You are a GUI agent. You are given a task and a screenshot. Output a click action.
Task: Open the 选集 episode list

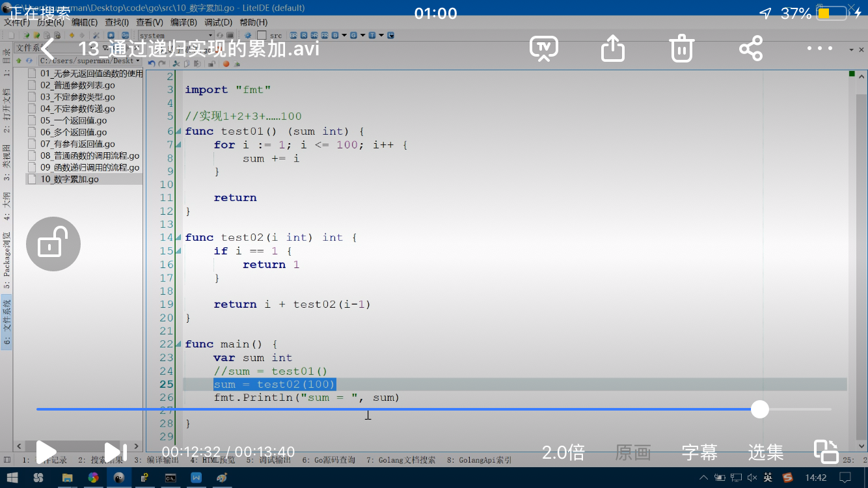click(x=766, y=452)
